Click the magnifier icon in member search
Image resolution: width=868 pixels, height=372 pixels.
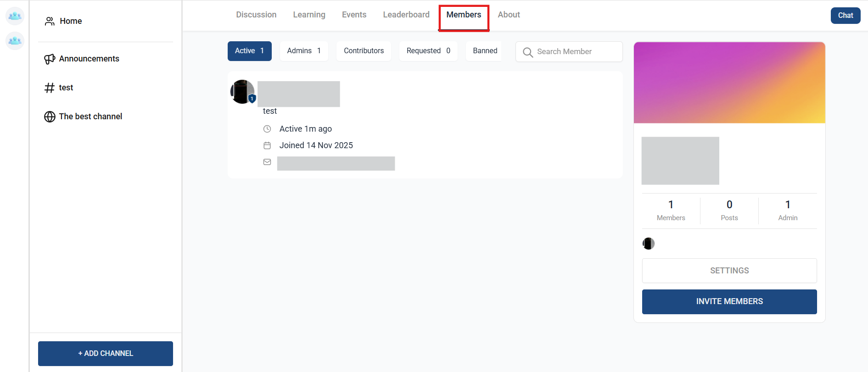(528, 52)
